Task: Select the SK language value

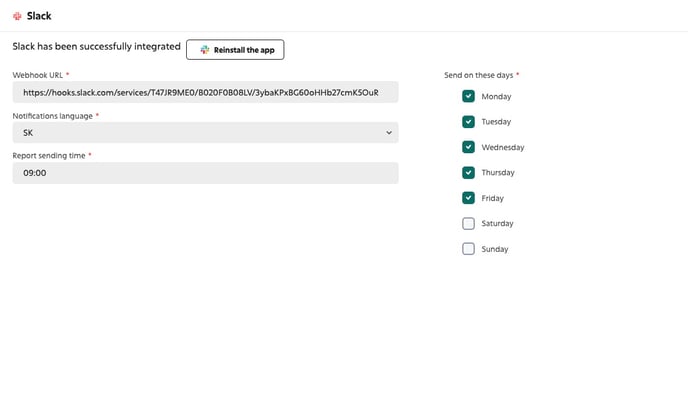Action: (28, 133)
